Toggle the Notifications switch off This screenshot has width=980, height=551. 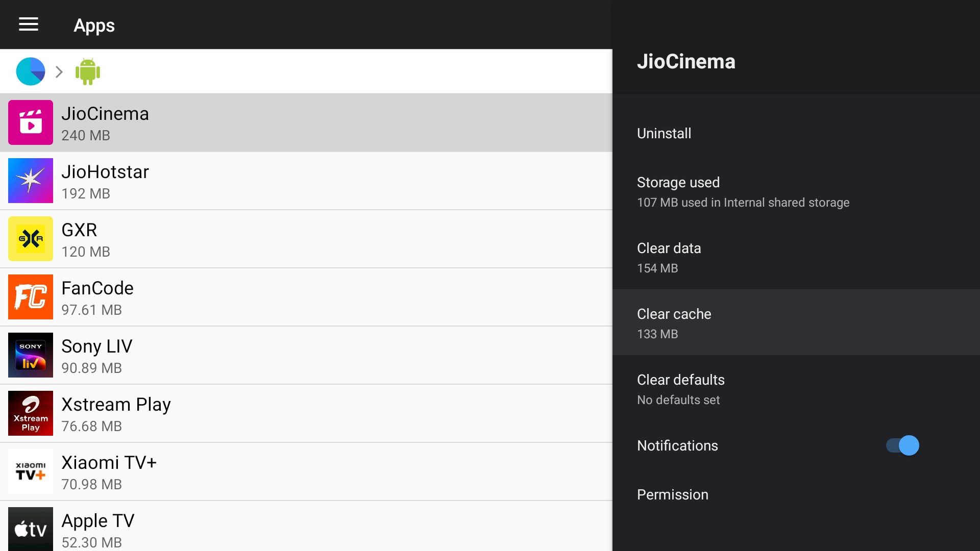click(x=902, y=445)
